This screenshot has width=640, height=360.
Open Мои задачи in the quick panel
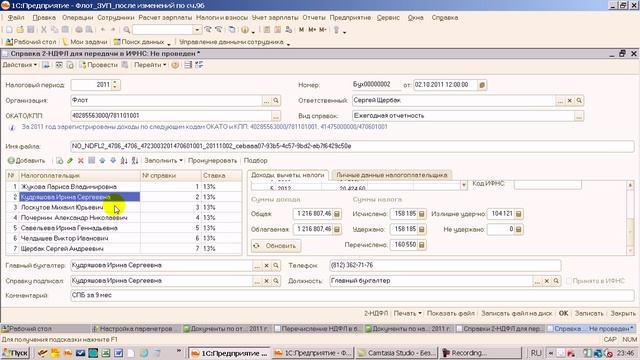tap(85, 42)
